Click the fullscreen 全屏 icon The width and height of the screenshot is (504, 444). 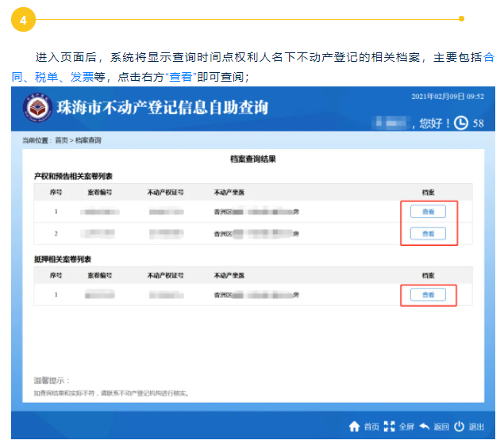(x=389, y=427)
